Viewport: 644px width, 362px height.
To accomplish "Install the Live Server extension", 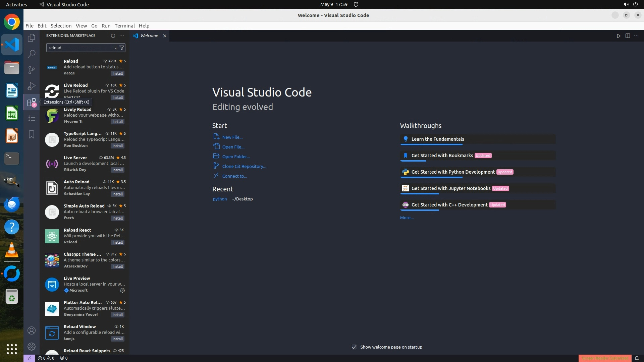I will (117, 170).
